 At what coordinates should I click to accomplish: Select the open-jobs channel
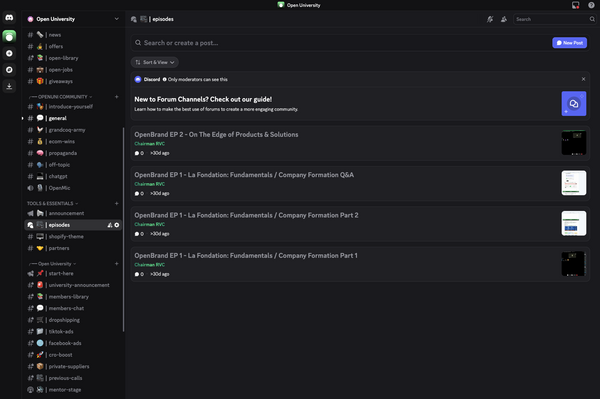coord(73,70)
